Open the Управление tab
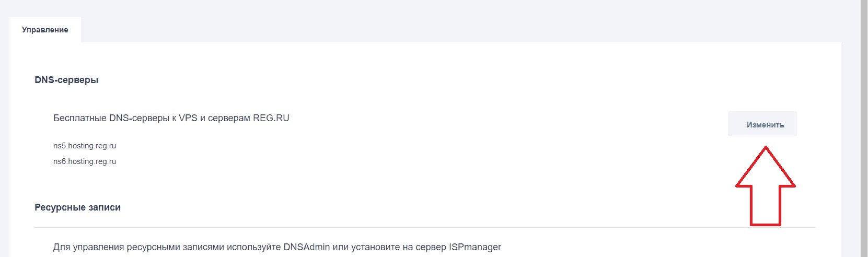 (45, 30)
